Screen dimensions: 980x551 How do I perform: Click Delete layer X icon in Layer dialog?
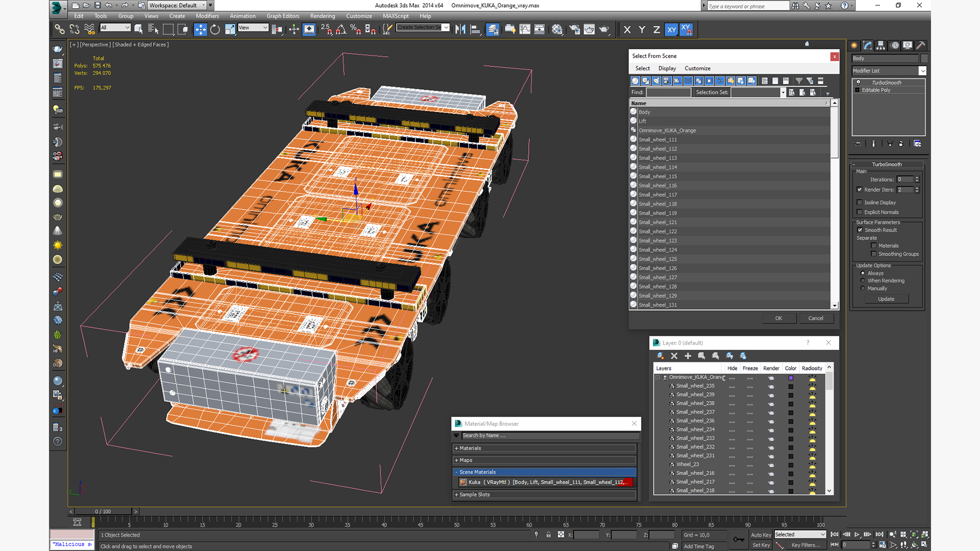(x=674, y=356)
